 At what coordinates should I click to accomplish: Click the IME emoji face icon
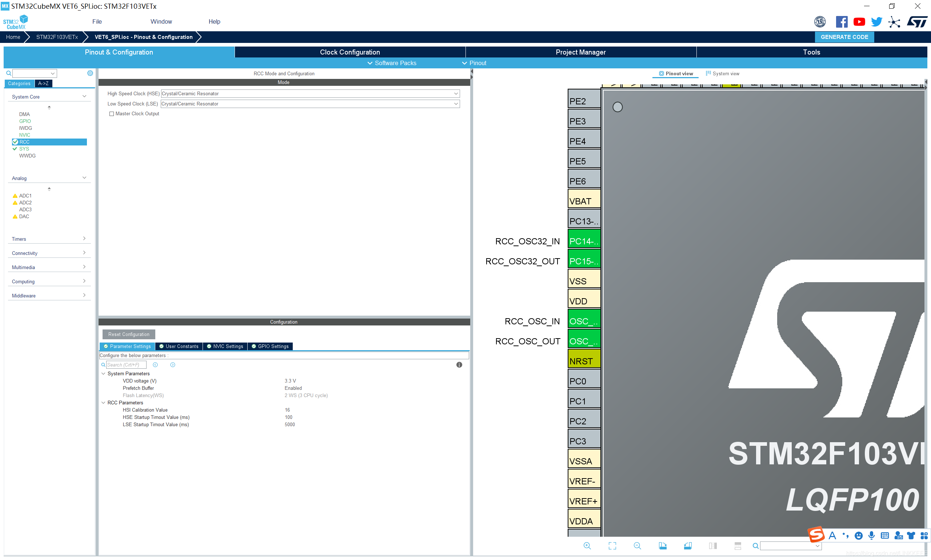click(x=858, y=536)
